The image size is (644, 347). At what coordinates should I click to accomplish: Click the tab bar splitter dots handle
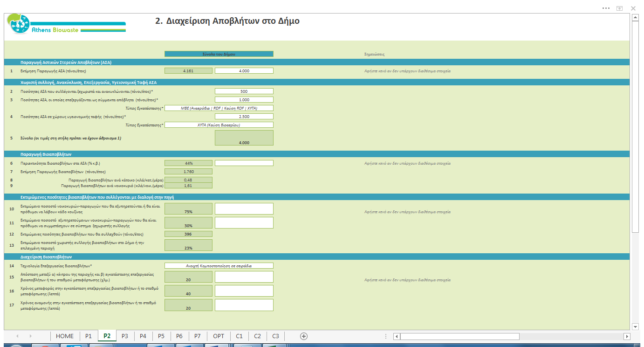385,336
